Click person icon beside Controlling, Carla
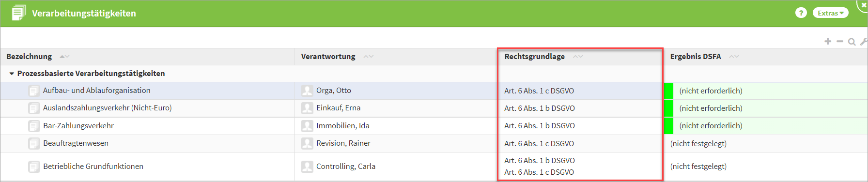The image size is (868, 182). tap(307, 167)
